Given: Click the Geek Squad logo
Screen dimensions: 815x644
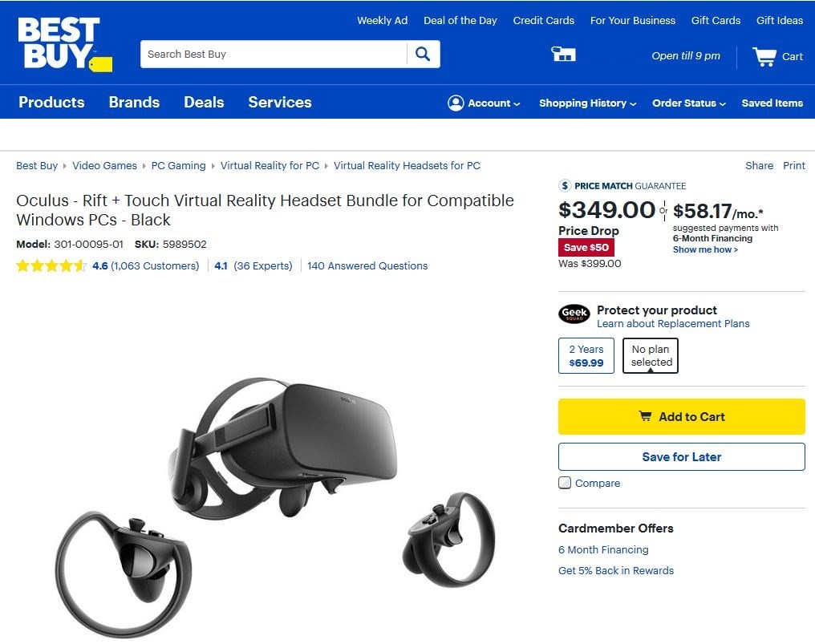Looking at the screenshot, I should tap(574, 314).
